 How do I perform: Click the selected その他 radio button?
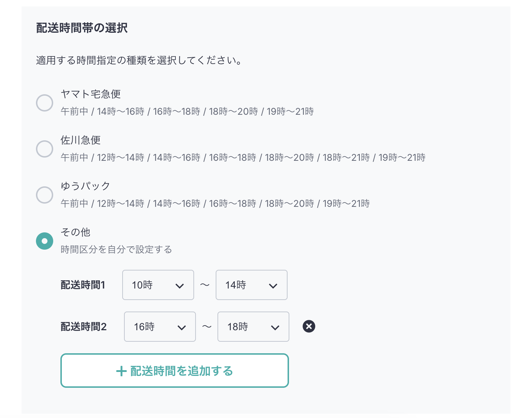(45, 241)
